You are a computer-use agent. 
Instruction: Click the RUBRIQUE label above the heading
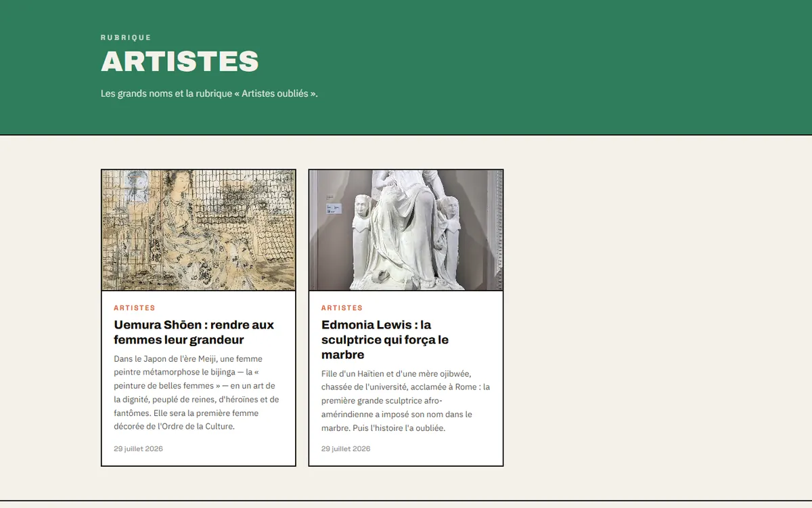click(x=126, y=37)
